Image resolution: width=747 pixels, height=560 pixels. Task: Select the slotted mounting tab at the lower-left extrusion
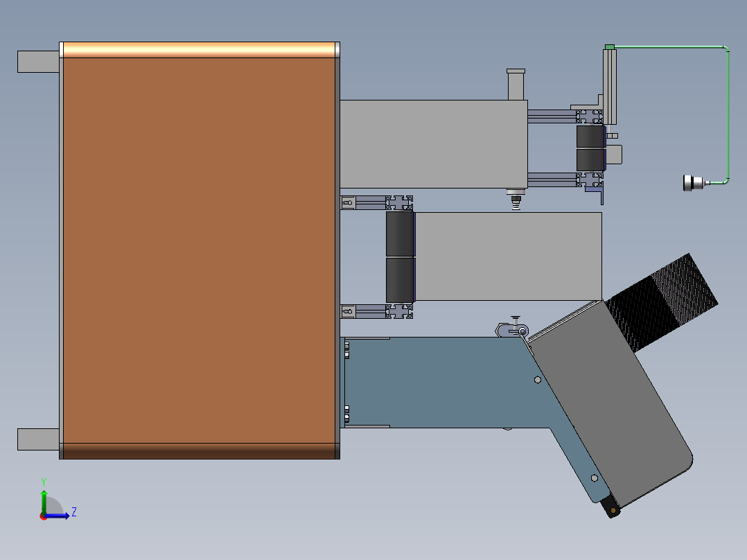coord(349,312)
